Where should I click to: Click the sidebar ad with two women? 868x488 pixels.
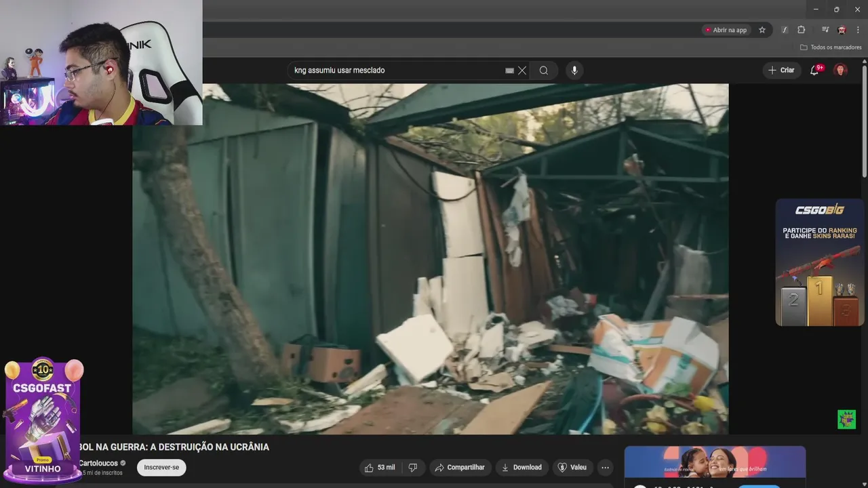coord(715,462)
